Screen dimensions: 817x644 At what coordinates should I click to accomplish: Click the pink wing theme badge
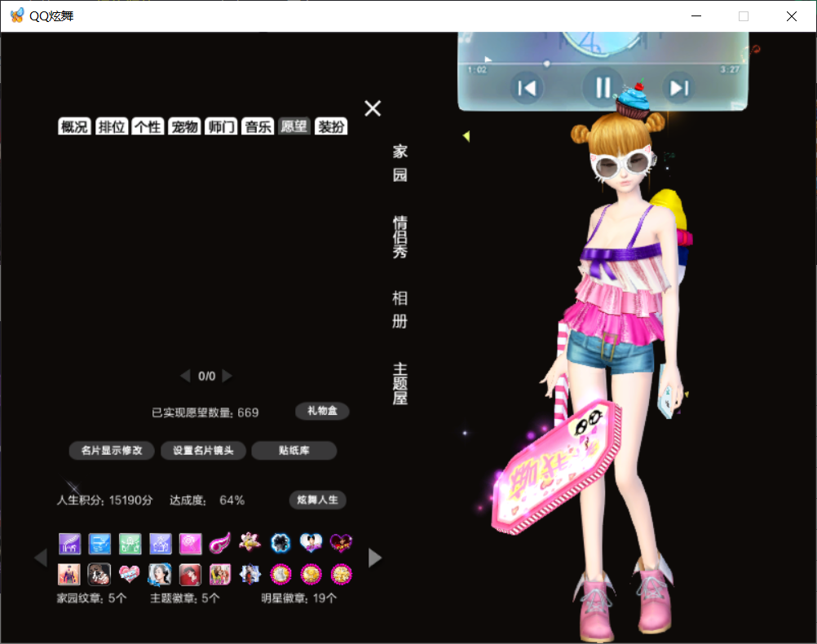(x=220, y=544)
